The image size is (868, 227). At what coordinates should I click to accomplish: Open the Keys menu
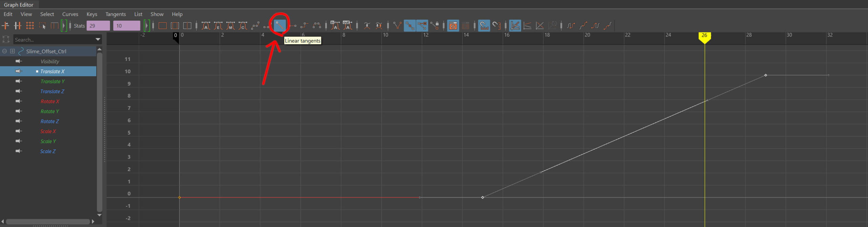click(92, 14)
